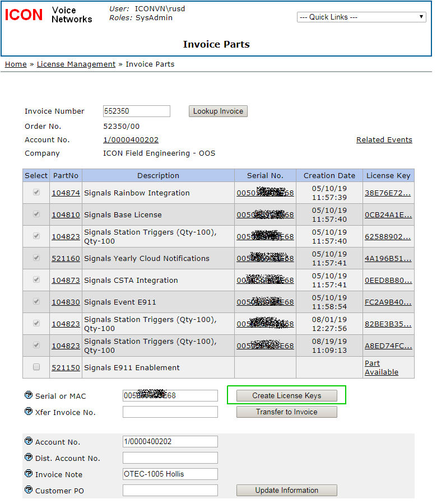The height and width of the screenshot is (504, 446).
Task: Click help icon beside Serial or MAC
Action: 29,395
